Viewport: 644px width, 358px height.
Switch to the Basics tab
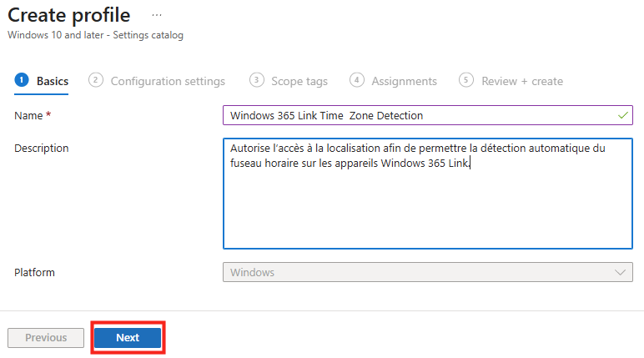pos(53,81)
